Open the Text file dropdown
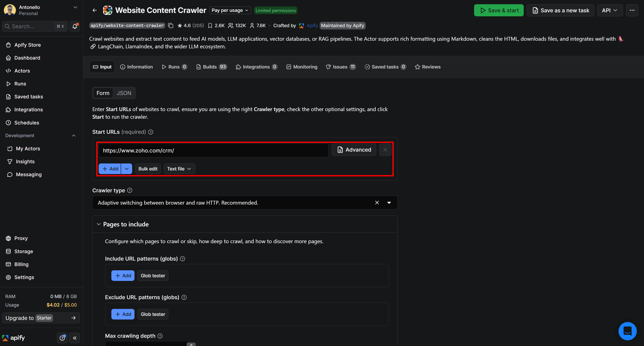The width and height of the screenshot is (644, 346). [x=179, y=169]
